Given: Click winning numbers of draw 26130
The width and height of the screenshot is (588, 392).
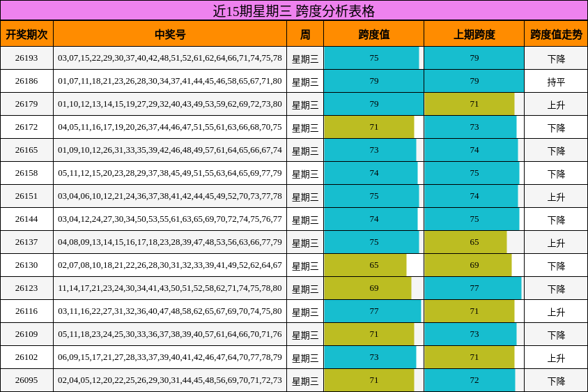Looking at the screenshot, I should (170, 265).
